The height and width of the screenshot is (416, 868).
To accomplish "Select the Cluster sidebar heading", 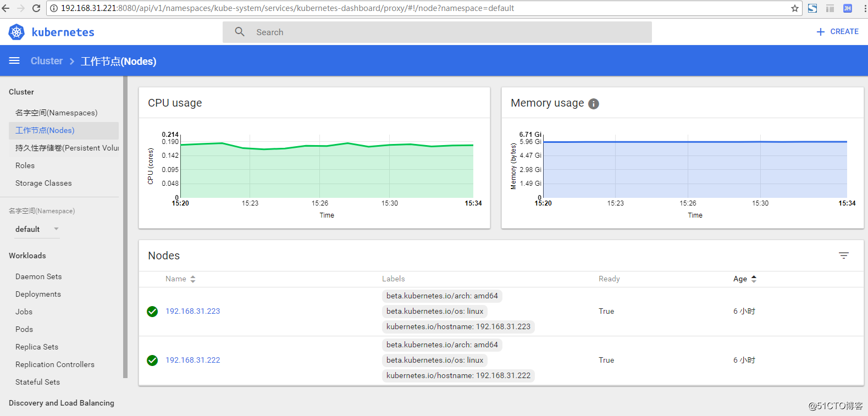I will (21, 92).
